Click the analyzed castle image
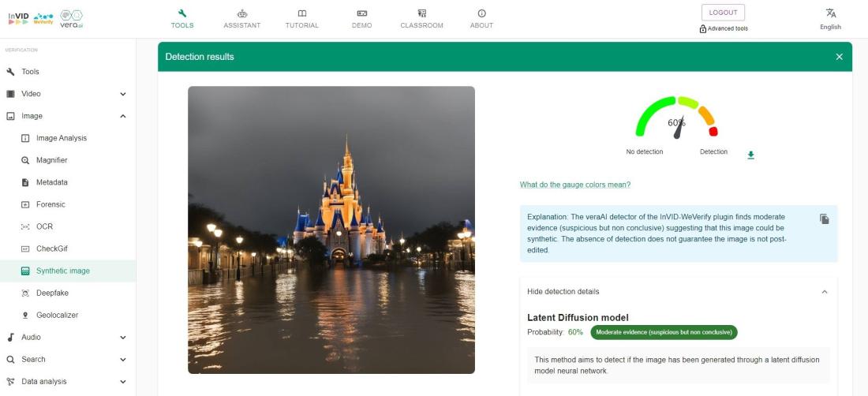This screenshot has height=396, width=868. point(331,230)
